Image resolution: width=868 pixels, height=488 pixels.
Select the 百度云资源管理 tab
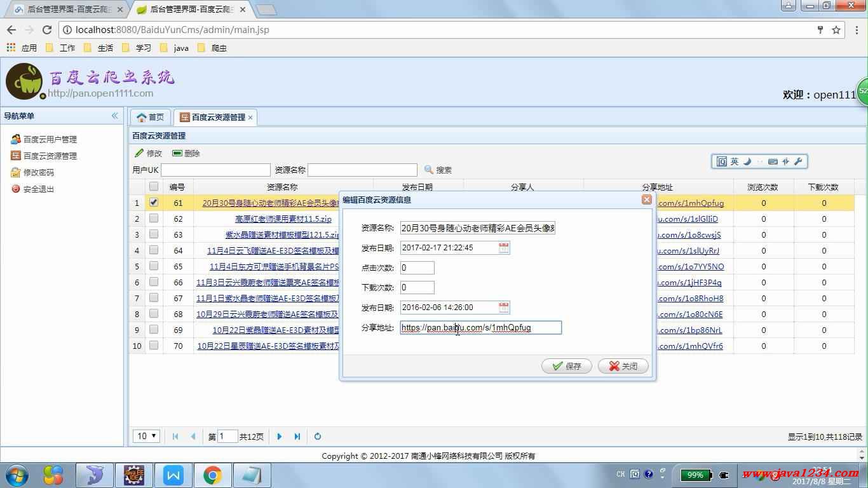212,118
